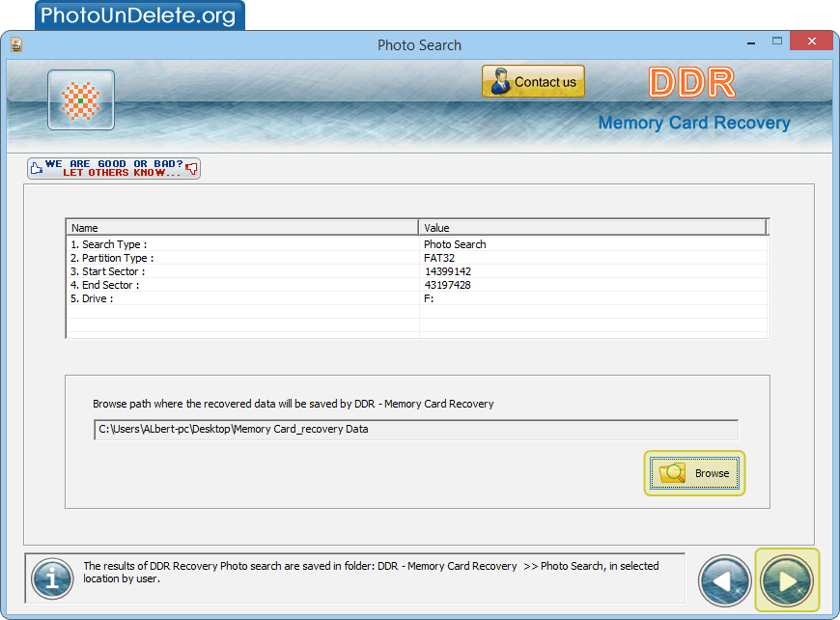
Task: Click the DDR logo text
Action: [x=692, y=82]
